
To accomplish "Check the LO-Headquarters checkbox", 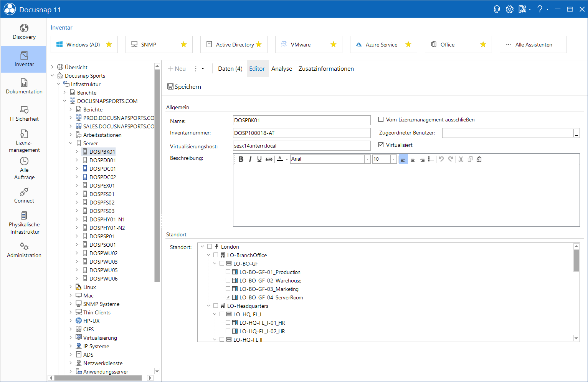I will coord(216,306).
